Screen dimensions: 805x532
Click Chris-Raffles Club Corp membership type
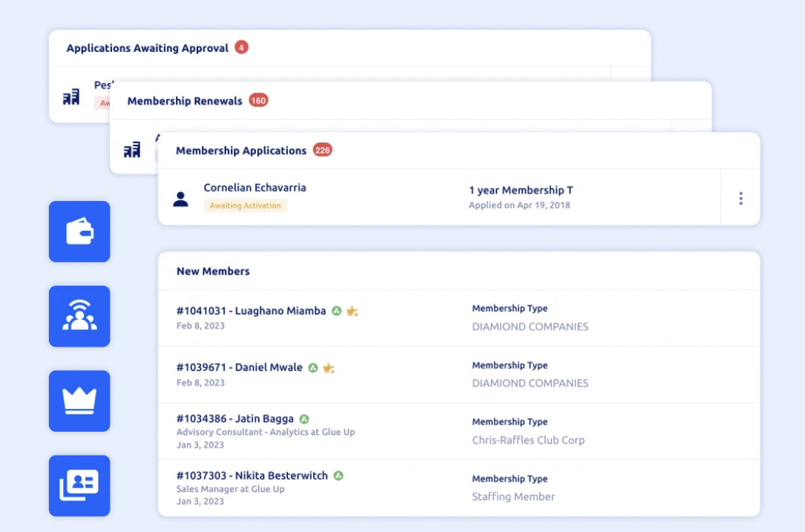[x=528, y=440]
